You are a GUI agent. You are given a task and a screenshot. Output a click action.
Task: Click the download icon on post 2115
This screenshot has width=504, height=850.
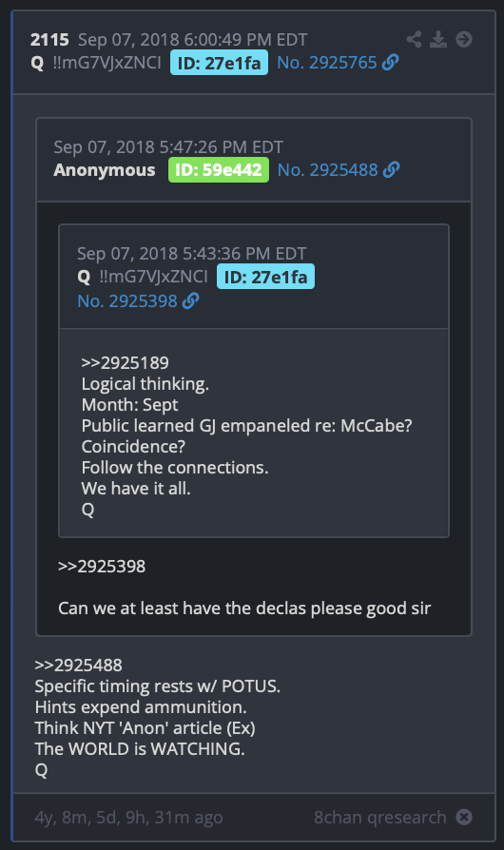pos(438,39)
